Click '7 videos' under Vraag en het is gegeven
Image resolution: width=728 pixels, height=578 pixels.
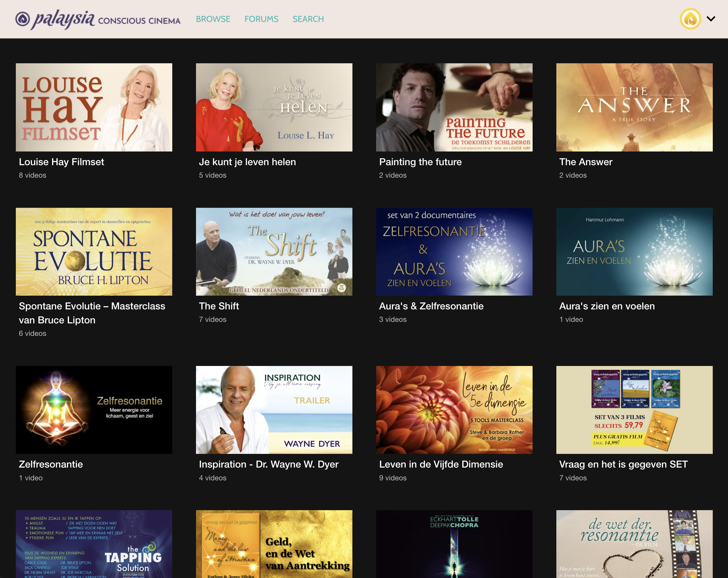click(x=573, y=478)
